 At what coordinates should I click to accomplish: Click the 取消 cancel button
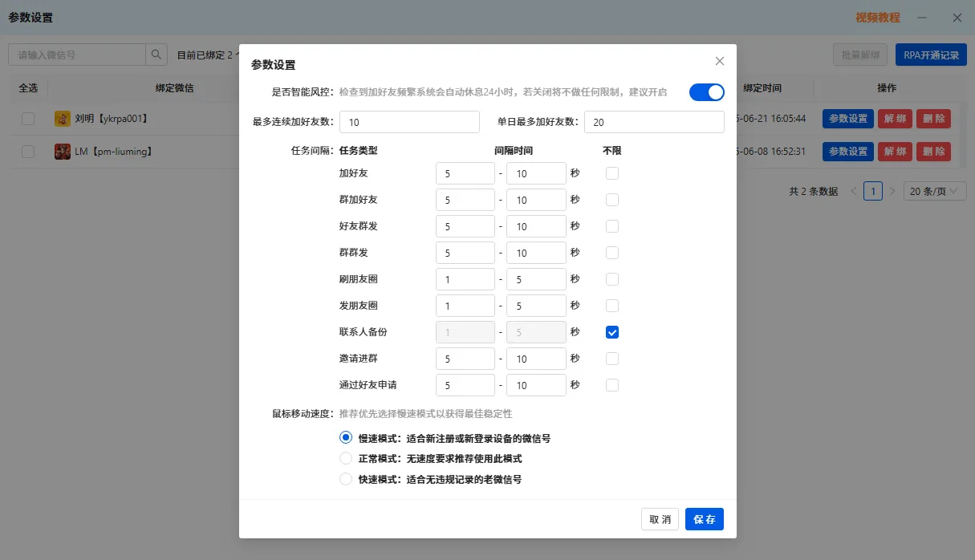(660, 519)
